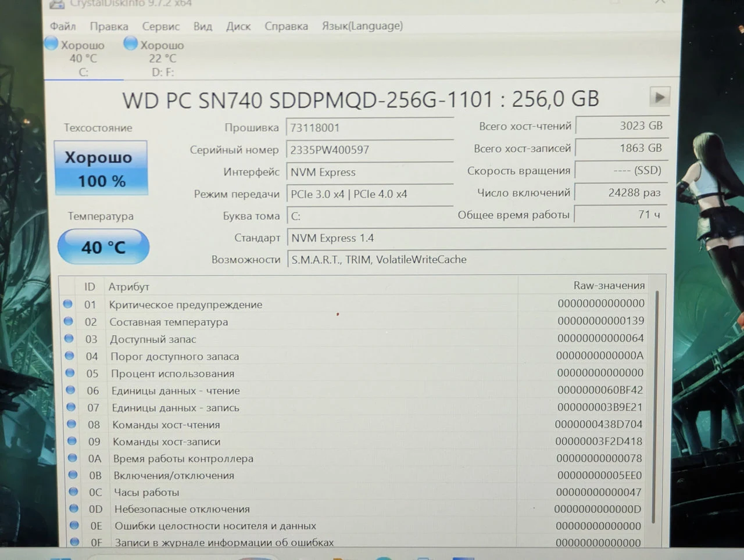Open the Диск menu
The image size is (744, 560).
click(x=238, y=26)
